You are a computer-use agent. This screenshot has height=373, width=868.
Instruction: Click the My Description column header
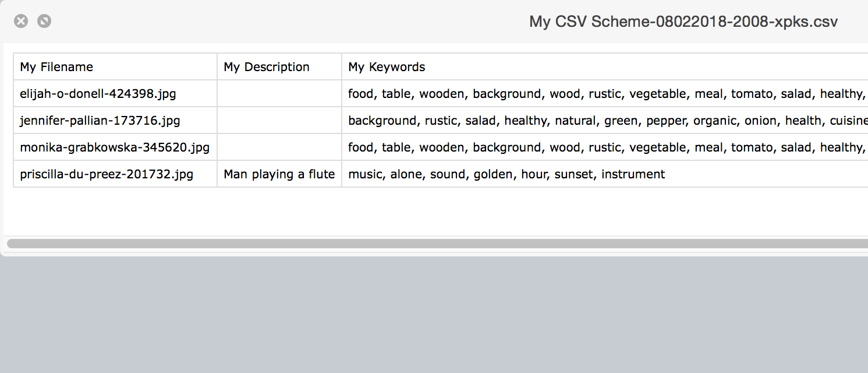pos(266,66)
